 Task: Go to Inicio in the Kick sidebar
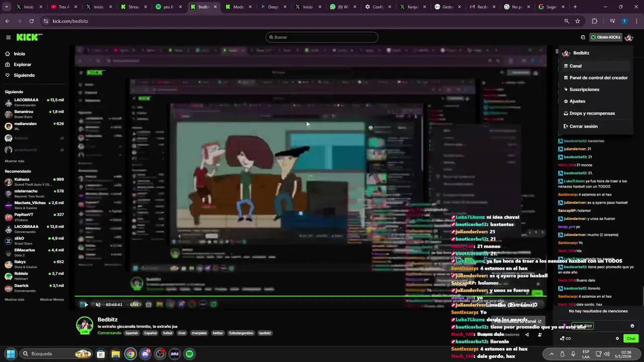19,54
